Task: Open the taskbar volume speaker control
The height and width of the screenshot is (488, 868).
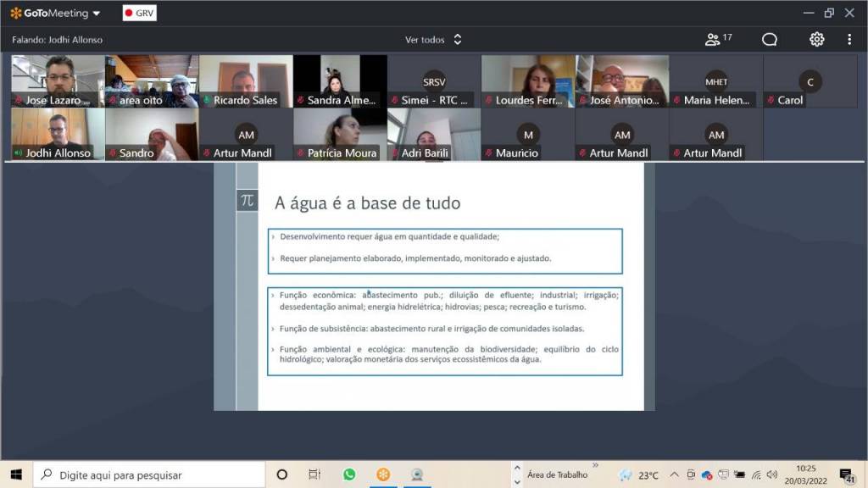Action: tap(772, 475)
